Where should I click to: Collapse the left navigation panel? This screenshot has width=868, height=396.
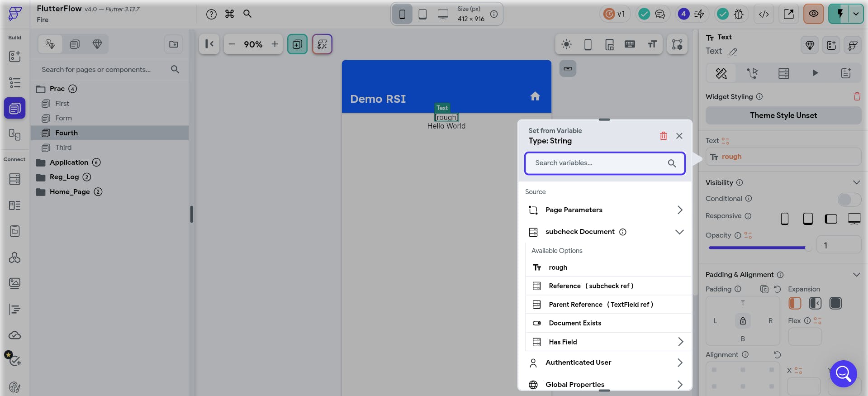(209, 44)
